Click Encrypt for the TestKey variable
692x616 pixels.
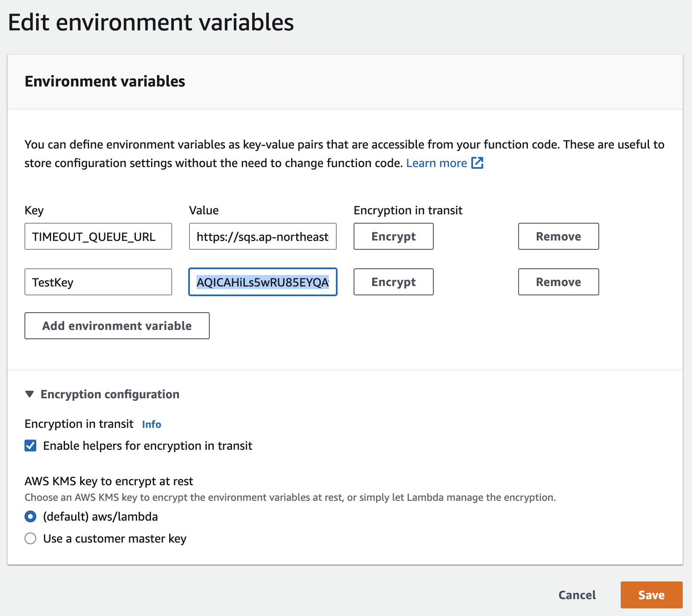(x=393, y=282)
